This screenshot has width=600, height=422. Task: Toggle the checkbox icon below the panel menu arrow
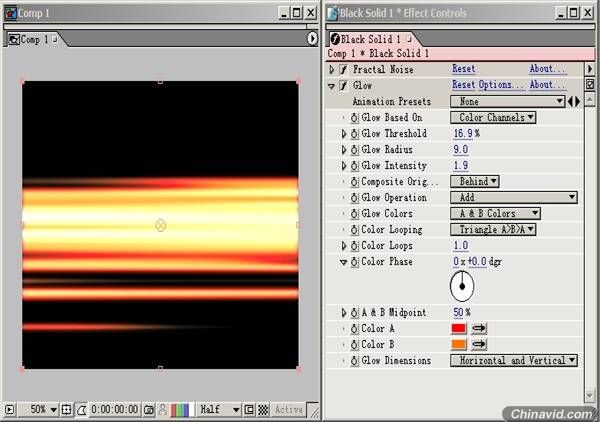590,84
